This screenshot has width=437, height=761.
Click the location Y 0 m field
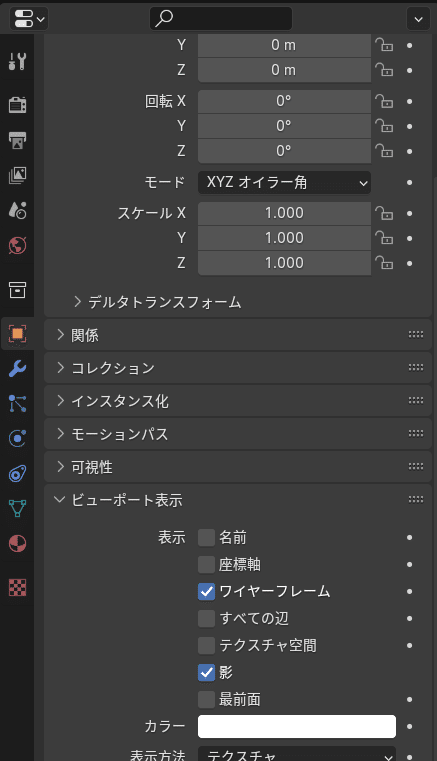285,45
